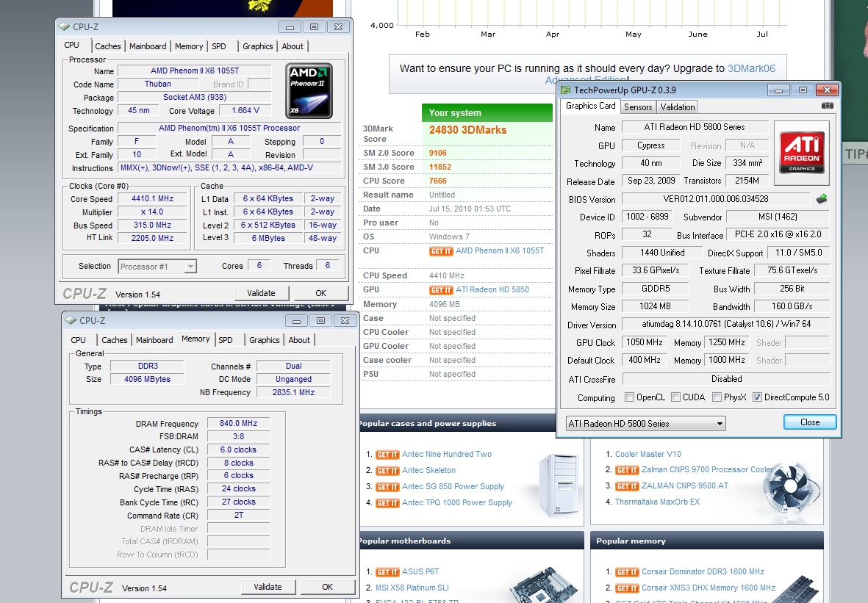Image resolution: width=868 pixels, height=603 pixels.
Task: Open the Processor #1 selection dropdown
Action: click(x=157, y=267)
